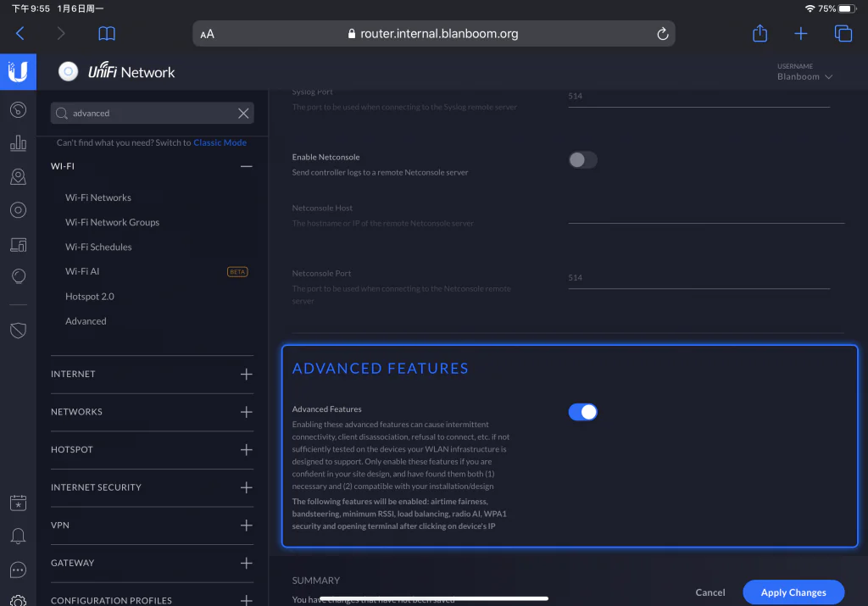Viewport: 868px width, 606px height.
Task: Turn off the Advanced Features switch
Action: click(582, 412)
